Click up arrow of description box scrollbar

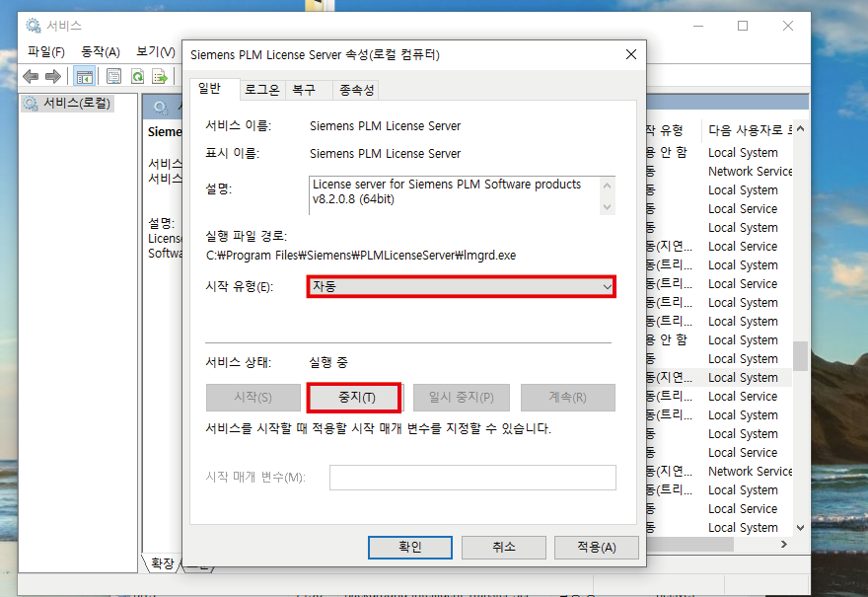(x=608, y=185)
